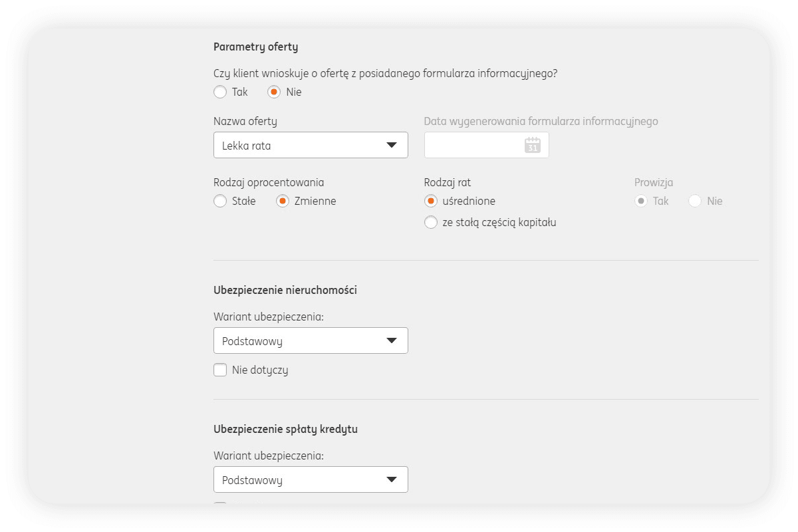Choose 'Zmienne' interest rate type
798x532 pixels.
(x=283, y=201)
